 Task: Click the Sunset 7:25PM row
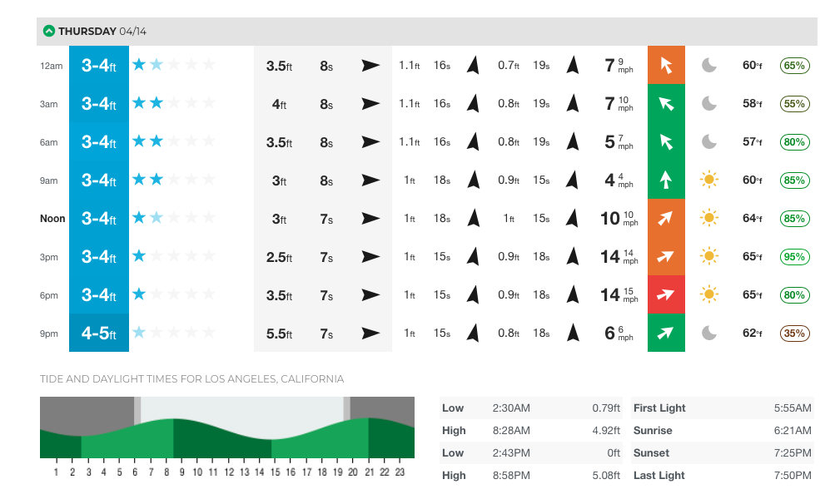722,453
